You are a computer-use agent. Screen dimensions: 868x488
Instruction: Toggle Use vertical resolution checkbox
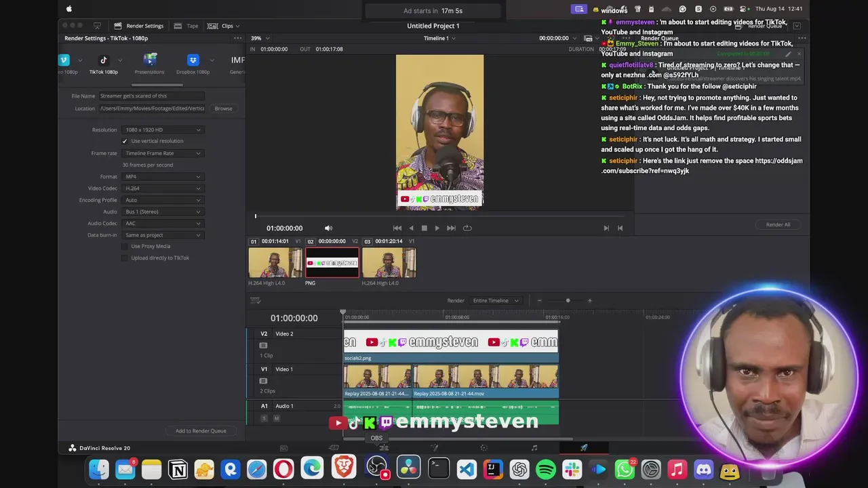[x=125, y=141]
